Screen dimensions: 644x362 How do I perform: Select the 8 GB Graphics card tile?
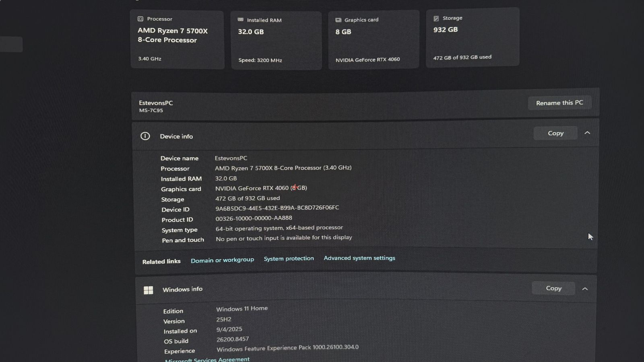(374, 40)
